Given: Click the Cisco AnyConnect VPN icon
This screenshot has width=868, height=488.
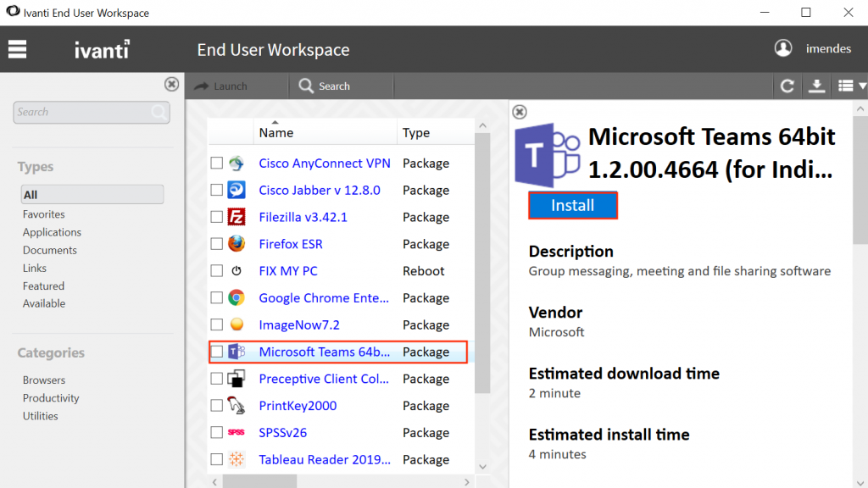Looking at the screenshot, I should (236, 164).
